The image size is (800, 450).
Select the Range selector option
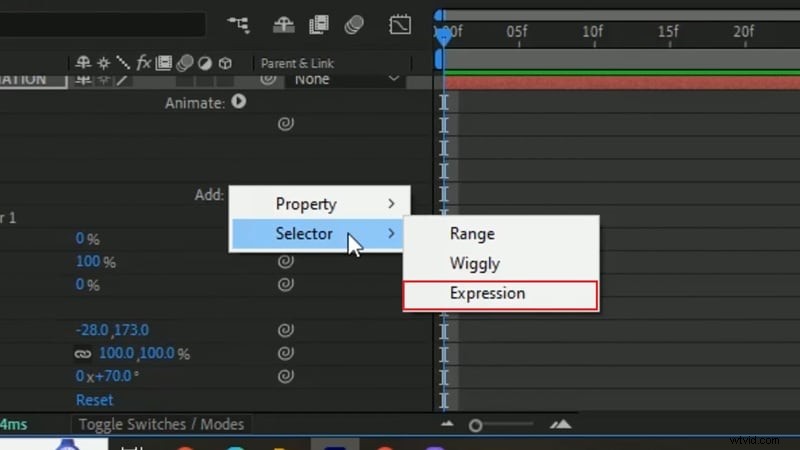(501, 234)
